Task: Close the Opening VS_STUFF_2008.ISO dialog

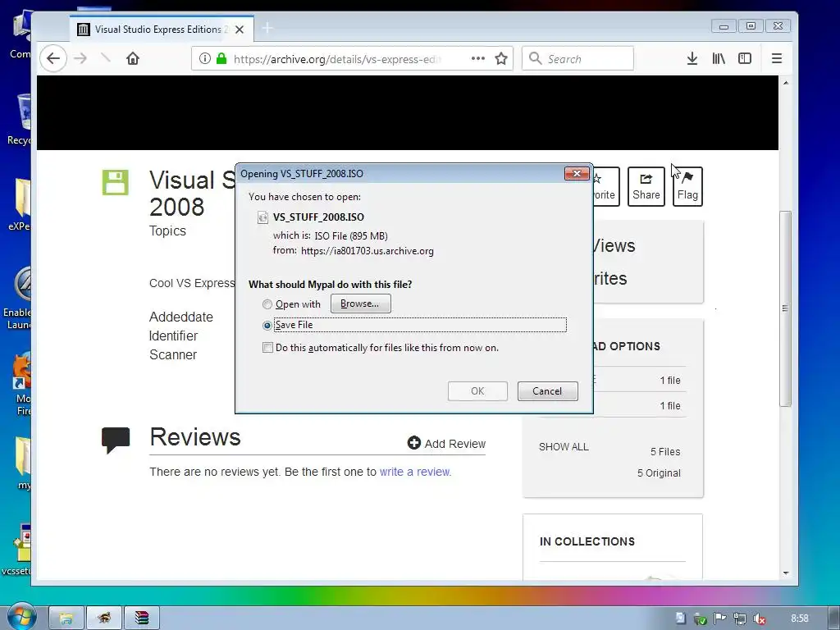Action: (577, 174)
